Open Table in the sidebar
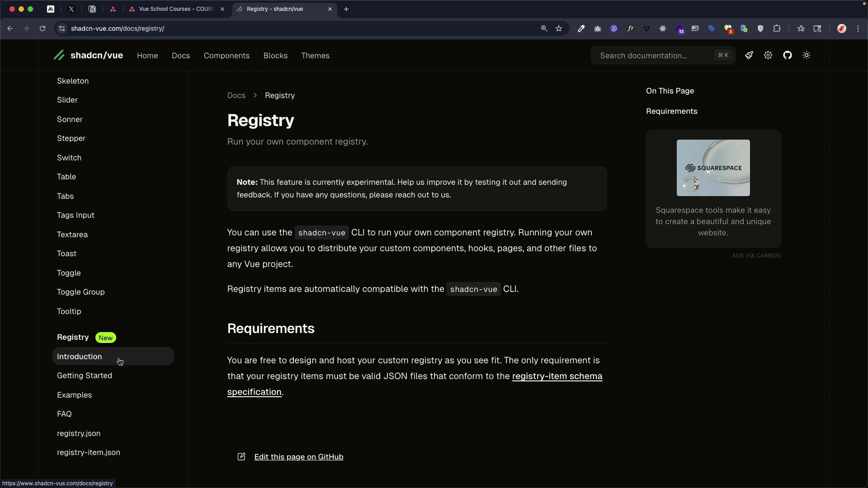Image resolution: width=868 pixels, height=488 pixels. (66, 177)
